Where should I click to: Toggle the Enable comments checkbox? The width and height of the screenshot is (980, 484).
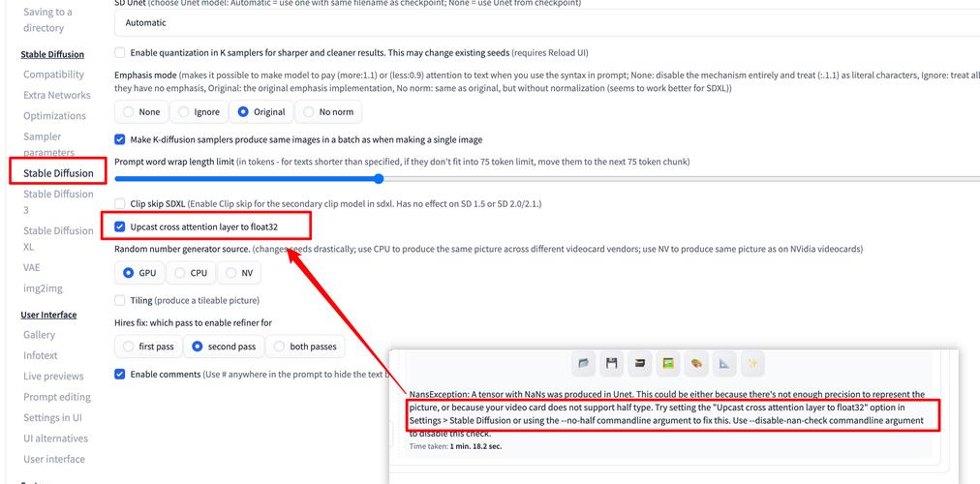120,374
